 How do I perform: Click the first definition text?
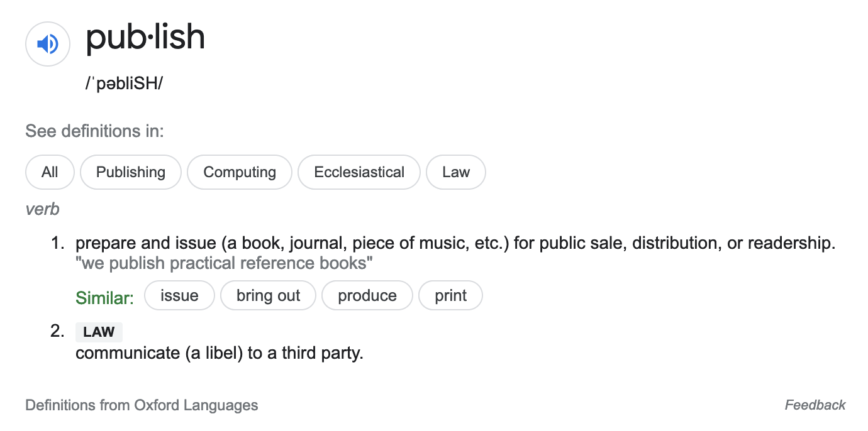[455, 243]
